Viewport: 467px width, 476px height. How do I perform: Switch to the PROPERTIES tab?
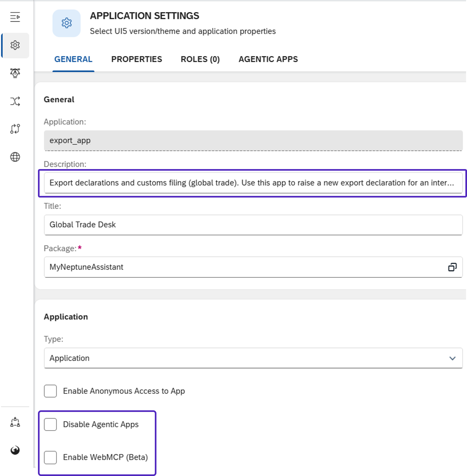point(137,59)
